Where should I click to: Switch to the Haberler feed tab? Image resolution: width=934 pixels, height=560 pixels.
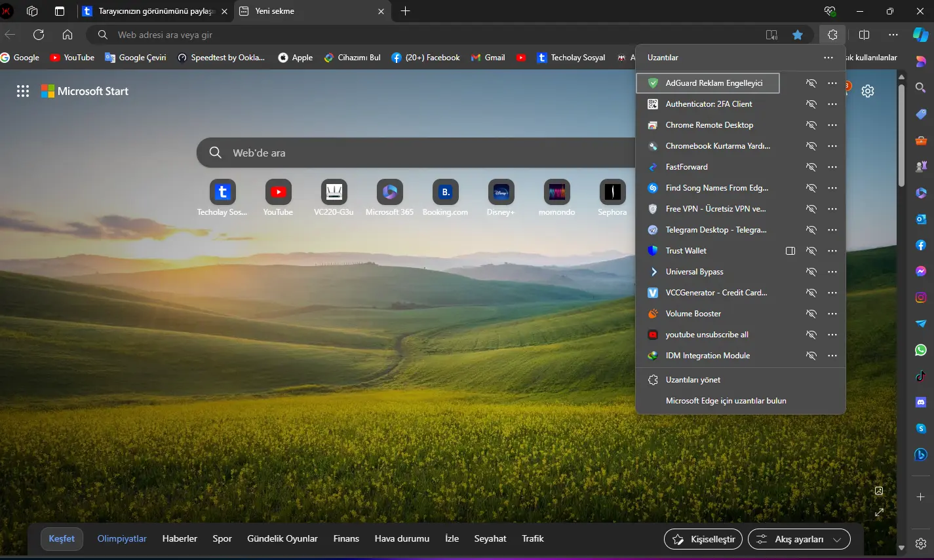click(x=180, y=538)
